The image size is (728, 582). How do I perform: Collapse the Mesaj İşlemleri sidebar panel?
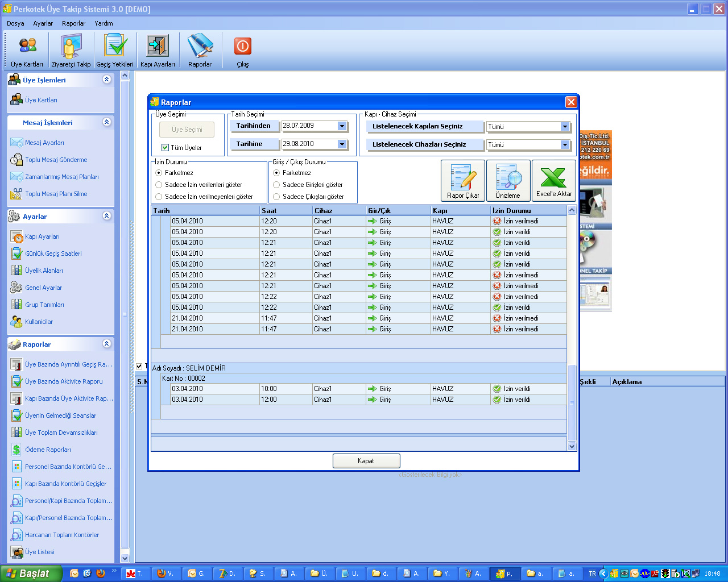(106, 122)
